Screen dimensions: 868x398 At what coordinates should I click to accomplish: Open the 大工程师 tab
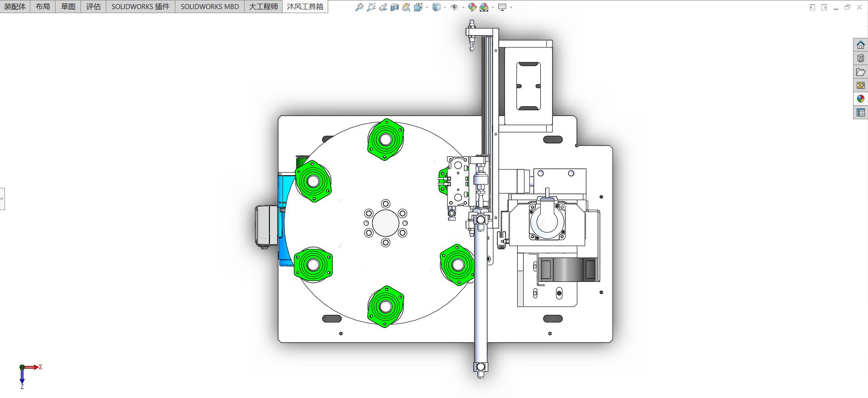coord(264,6)
